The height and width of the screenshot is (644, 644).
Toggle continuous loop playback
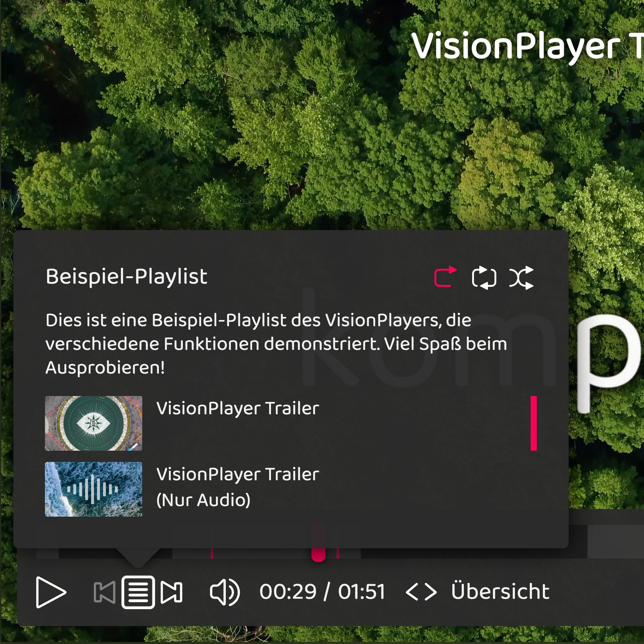click(x=484, y=278)
